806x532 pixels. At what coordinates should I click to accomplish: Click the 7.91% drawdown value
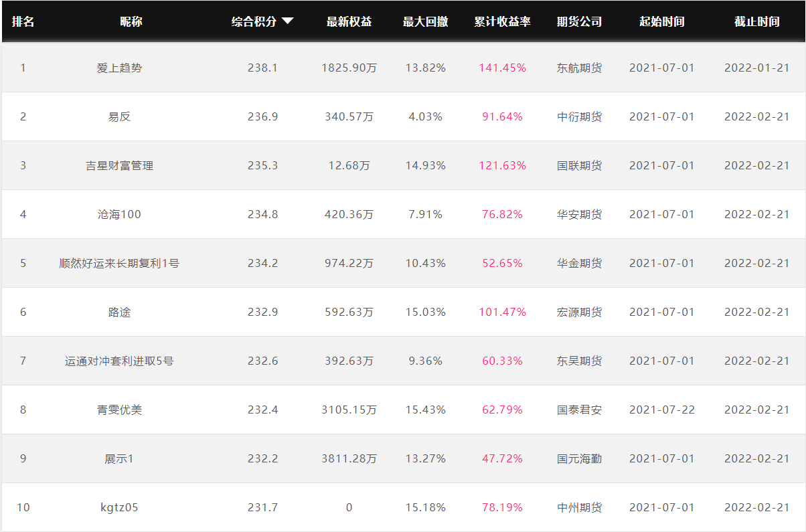[x=426, y=214]
